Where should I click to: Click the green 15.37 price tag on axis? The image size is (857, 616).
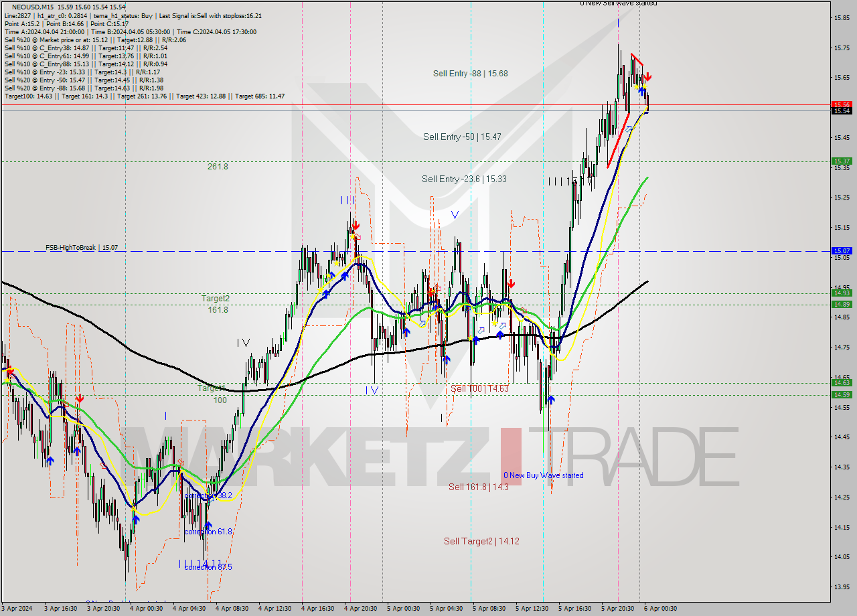tap(842, 161)
